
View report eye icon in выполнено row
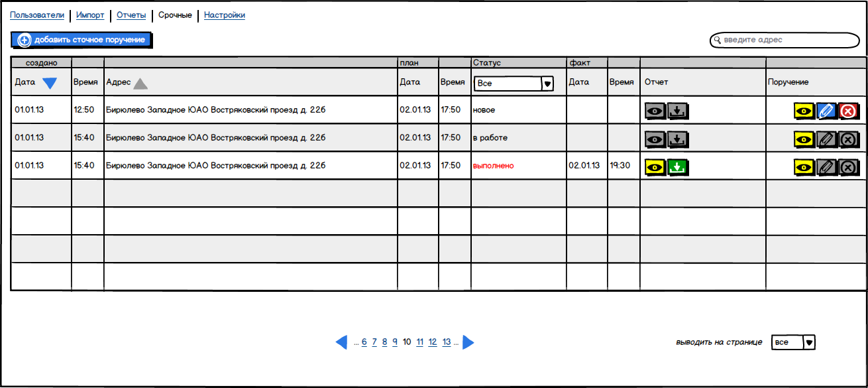[x=655, y=167]
